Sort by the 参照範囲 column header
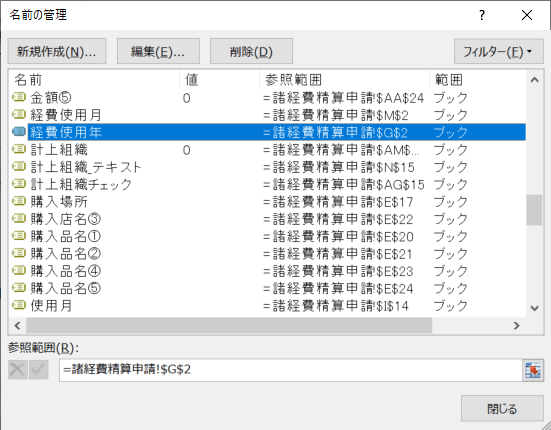551x430 pixels. pyautogui.click(x=345, y=80)
